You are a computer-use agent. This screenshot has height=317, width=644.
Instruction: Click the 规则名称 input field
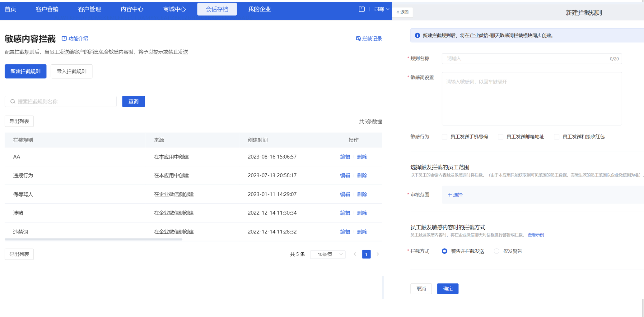click(532, 59)
